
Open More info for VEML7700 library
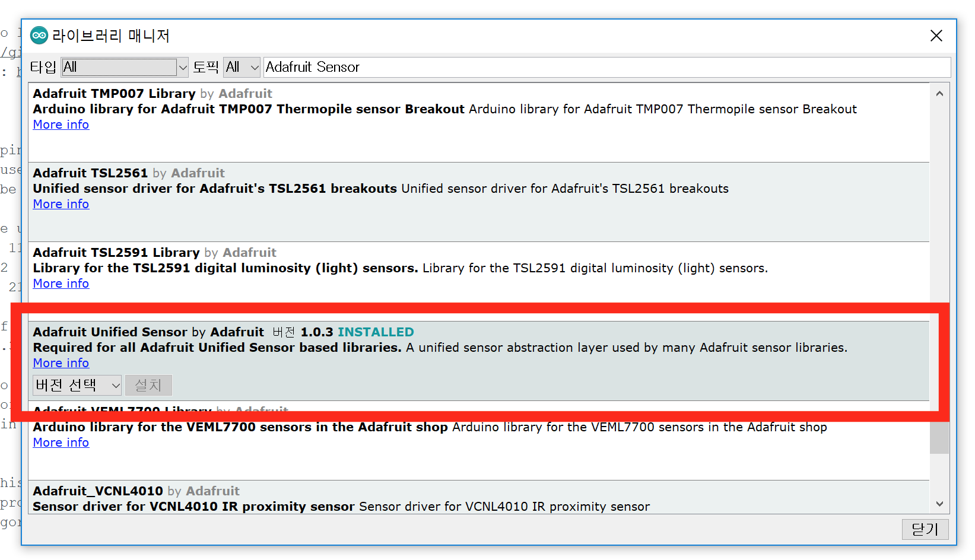tap(61, 443)
